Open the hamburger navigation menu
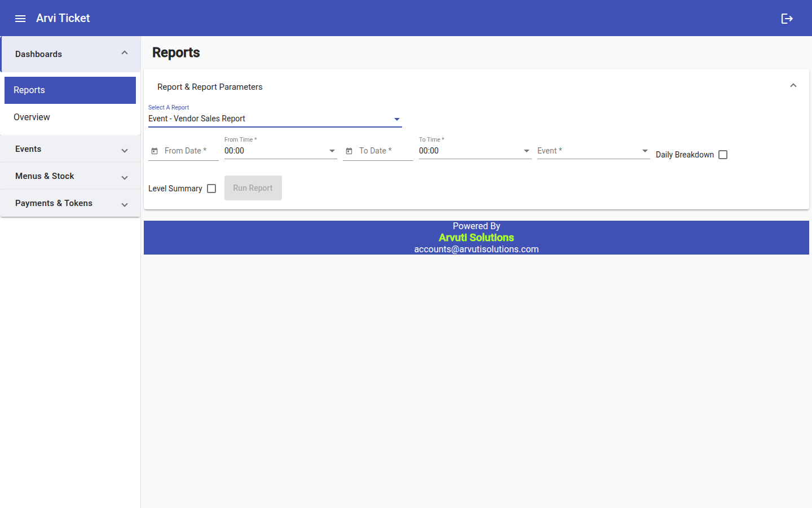This screenshot has width=812, height=508. tap(20, 19)
